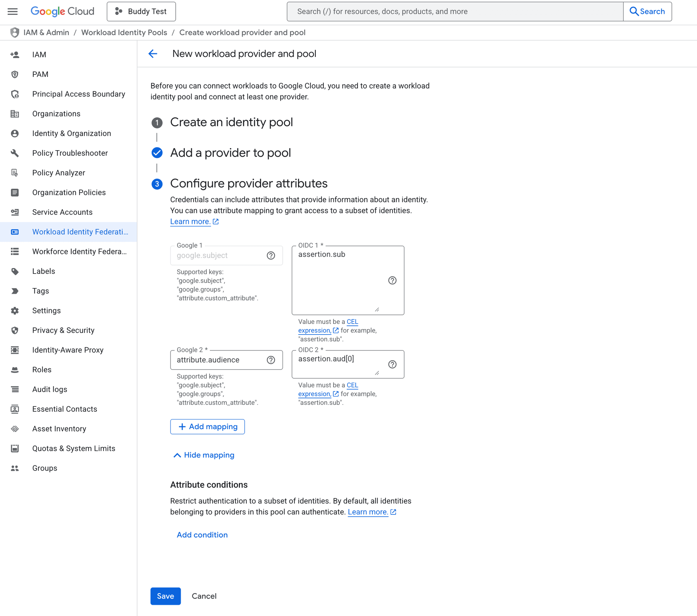Click the Google 2 help icon
697x616 pixels.
(271, 360)
